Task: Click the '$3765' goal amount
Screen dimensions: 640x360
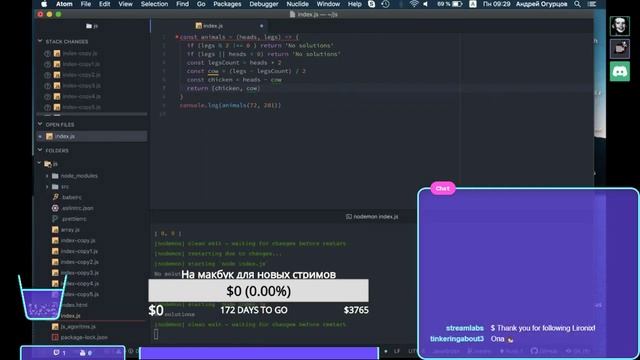Action: pos(356,310)
